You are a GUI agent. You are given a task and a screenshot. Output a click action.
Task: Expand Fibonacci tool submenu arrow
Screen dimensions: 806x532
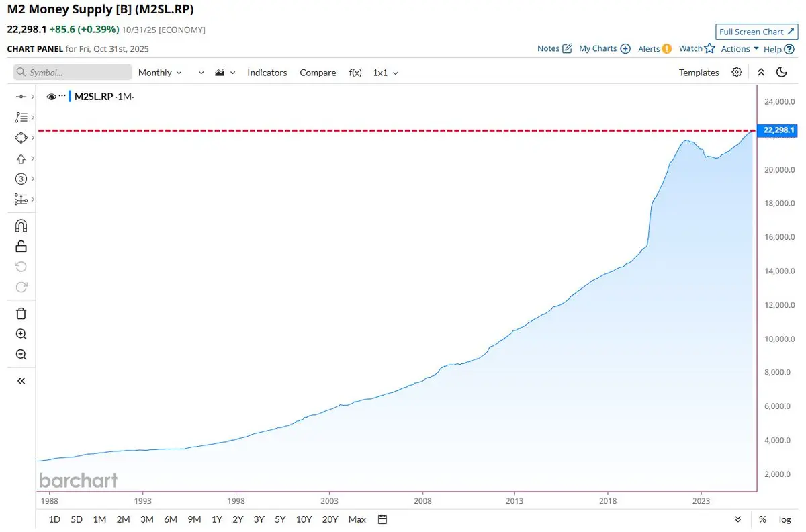pyautogui.click(x=32, y=118)
